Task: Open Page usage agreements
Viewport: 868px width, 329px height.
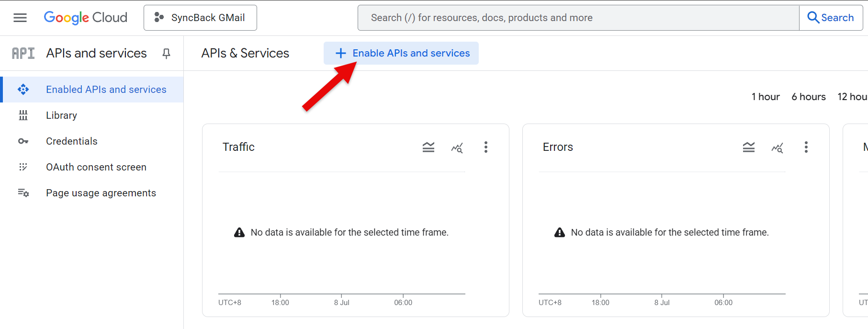Action: click(101, 193)
